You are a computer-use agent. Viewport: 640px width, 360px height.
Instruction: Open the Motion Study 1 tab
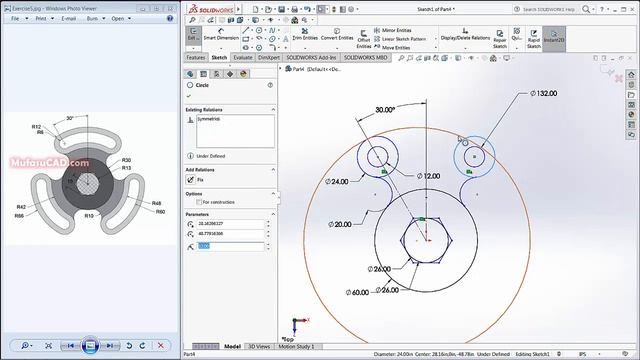tap(296, 346)
